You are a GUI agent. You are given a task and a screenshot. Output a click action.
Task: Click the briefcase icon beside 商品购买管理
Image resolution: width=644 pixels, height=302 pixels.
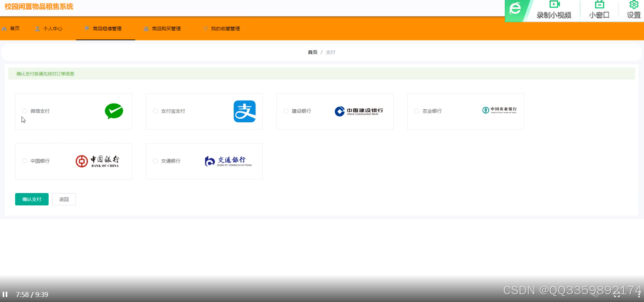click(146, 29)
